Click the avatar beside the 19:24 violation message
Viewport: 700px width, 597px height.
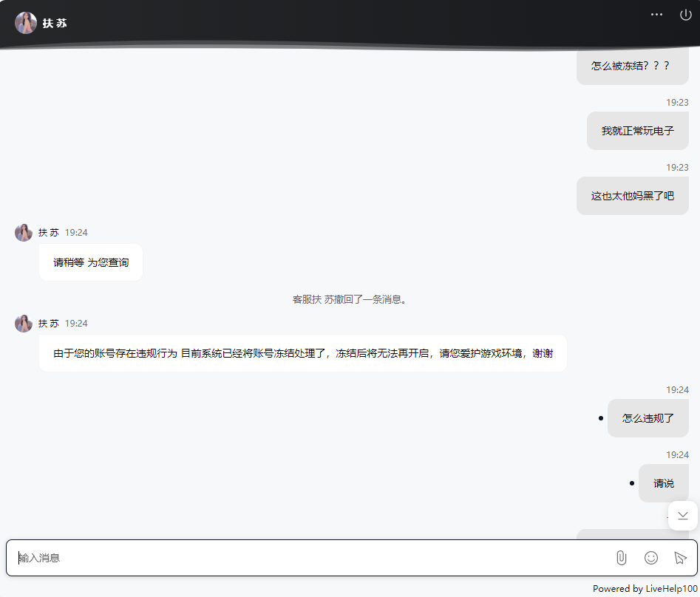(23, 323)
